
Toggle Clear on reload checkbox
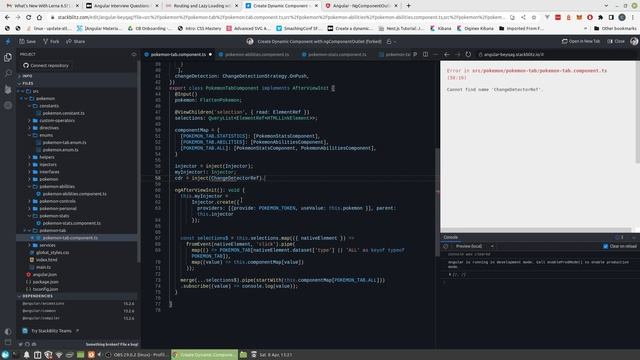coord(606,246)
